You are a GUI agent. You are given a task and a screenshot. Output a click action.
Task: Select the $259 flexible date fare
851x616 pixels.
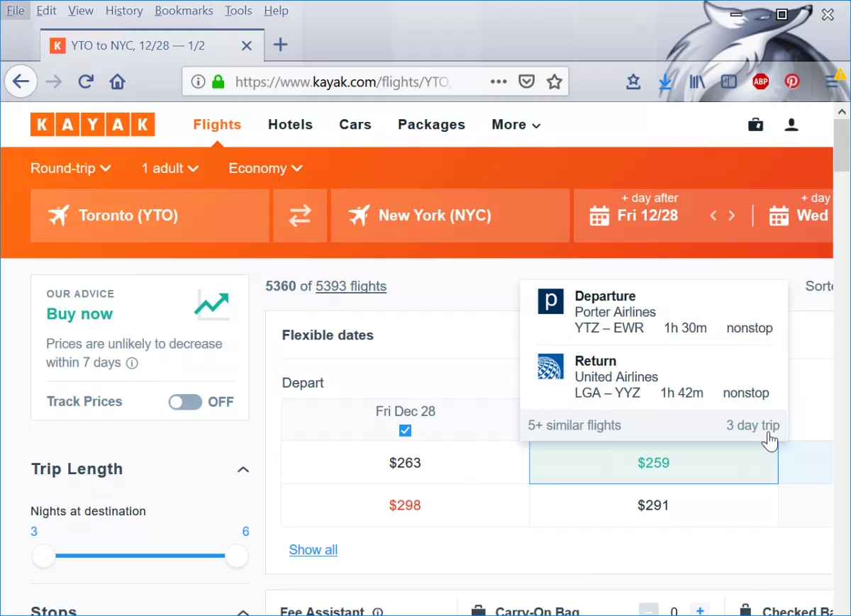653,463
